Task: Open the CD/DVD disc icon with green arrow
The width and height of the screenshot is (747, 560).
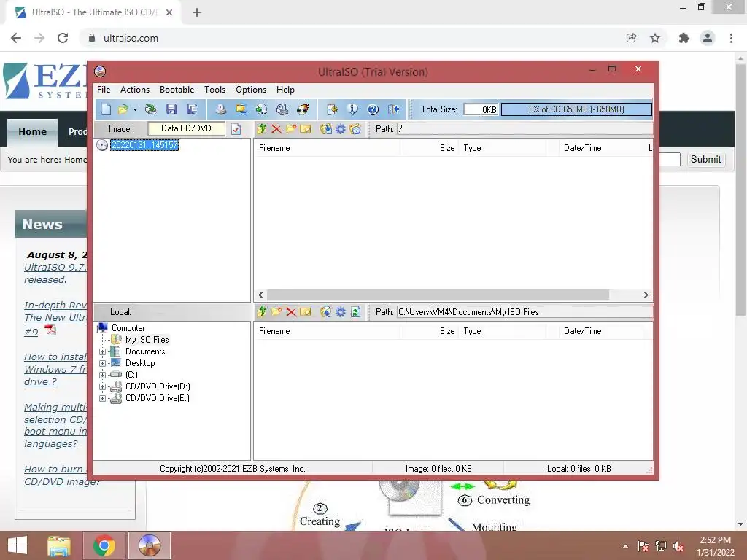Action: coord(150,109)
